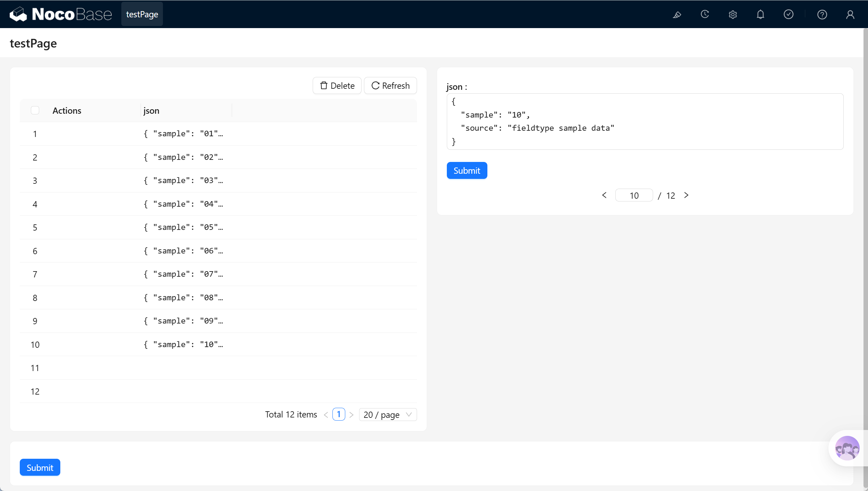This screenshot has width=868, height=491.
Task: Open the help question mark icon
Action: 822,15
